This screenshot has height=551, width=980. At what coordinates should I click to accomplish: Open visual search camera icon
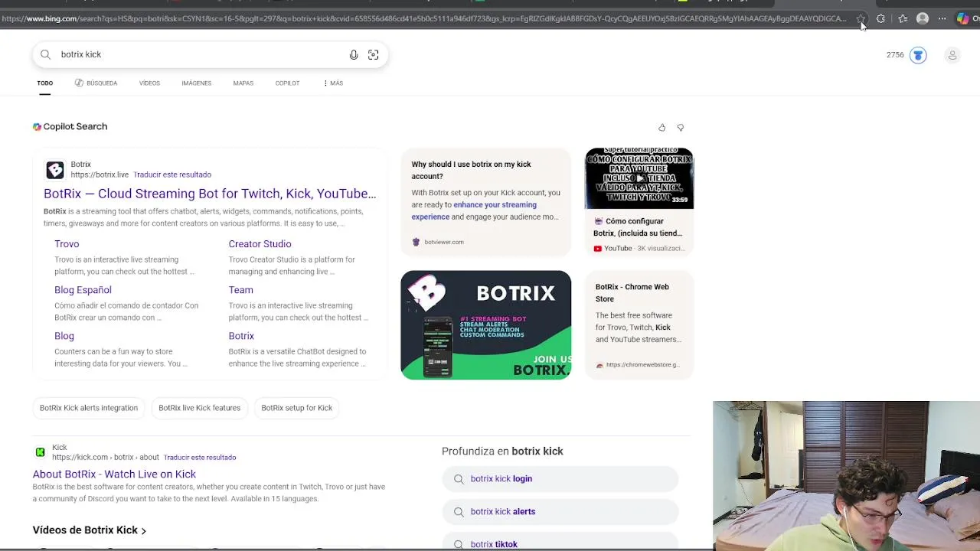coord(373,54)
